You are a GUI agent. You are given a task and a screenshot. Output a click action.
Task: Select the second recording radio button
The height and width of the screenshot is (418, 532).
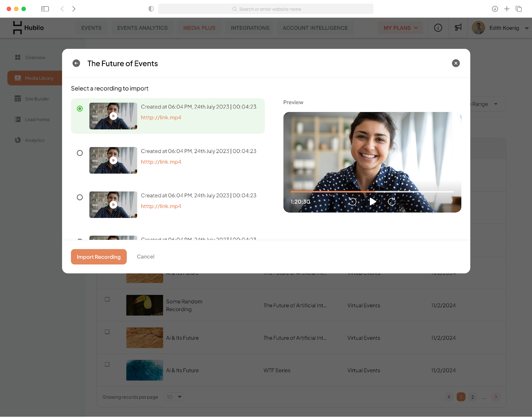coord(80,153)
